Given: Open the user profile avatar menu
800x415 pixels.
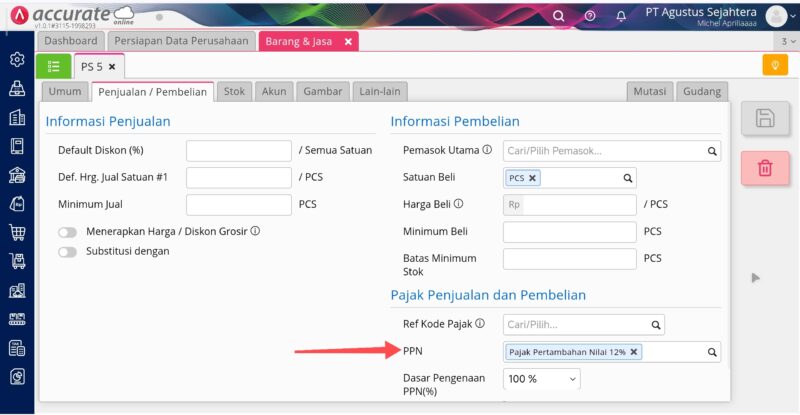Looking at the screenshot, I should pyautogui.click(x=778, y=16).
